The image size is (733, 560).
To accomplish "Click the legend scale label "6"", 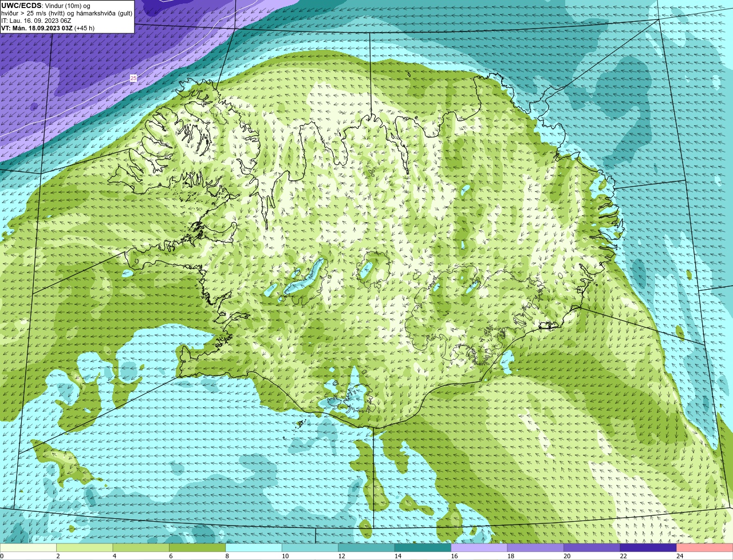I will [171, 556].
